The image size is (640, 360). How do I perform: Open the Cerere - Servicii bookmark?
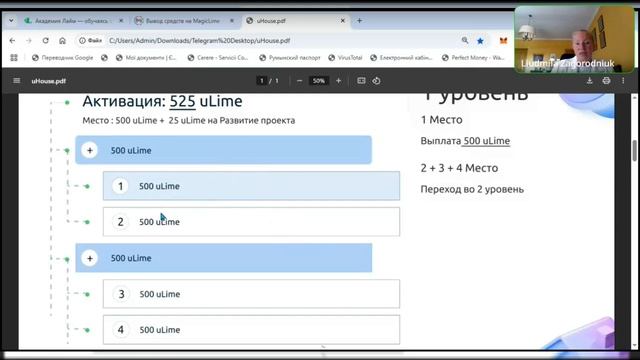click(x=218, y=58)
